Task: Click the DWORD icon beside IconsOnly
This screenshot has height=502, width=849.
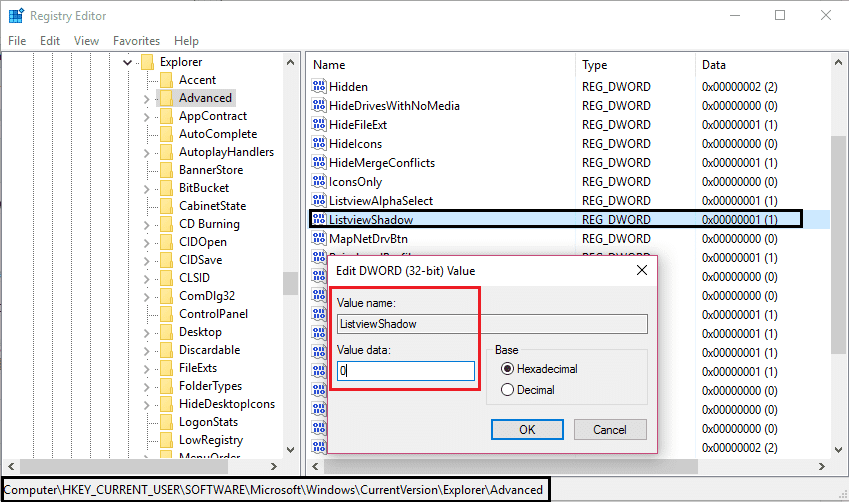Action: pyautogui.click(x=319, y=181)
